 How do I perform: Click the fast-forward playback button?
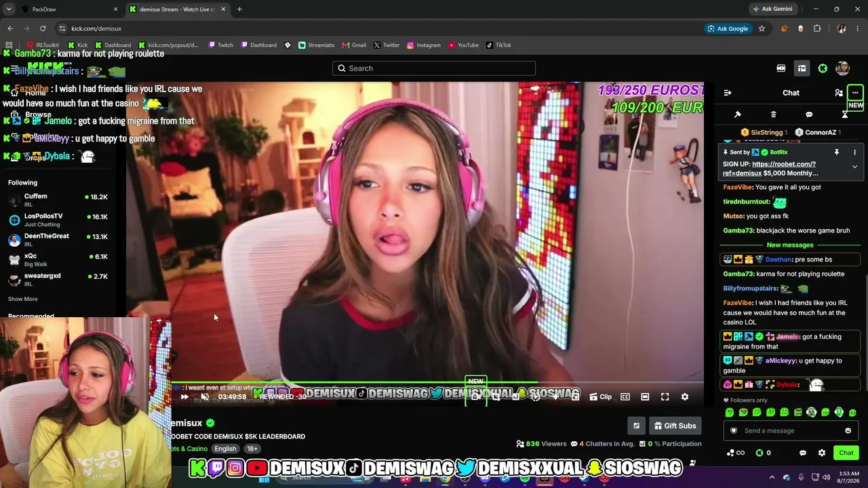[x=184, y=397]
